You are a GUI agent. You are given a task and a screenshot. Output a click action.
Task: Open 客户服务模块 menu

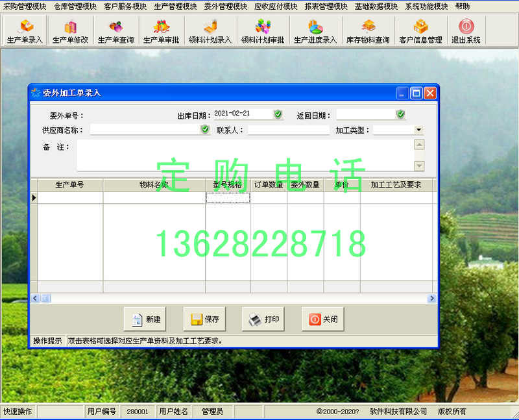click(x=125, y=6)
